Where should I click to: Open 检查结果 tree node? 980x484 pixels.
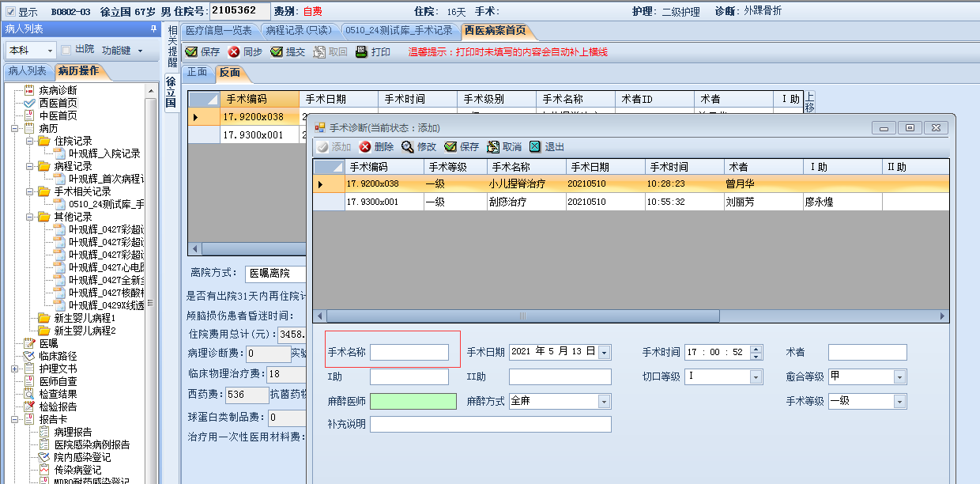58,394
